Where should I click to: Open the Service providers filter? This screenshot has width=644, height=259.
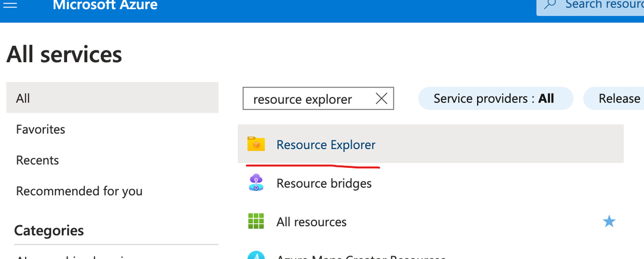tap(495, 99)
